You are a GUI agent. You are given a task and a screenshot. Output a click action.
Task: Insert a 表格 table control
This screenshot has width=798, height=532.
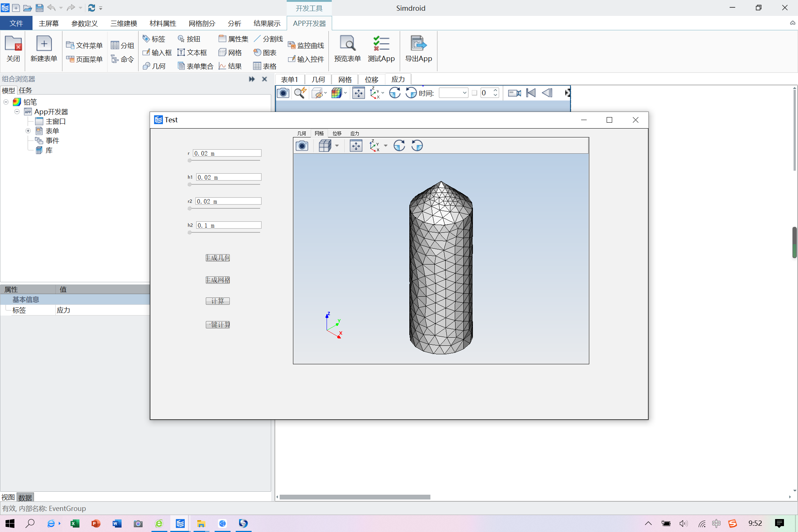coord(265,66)
